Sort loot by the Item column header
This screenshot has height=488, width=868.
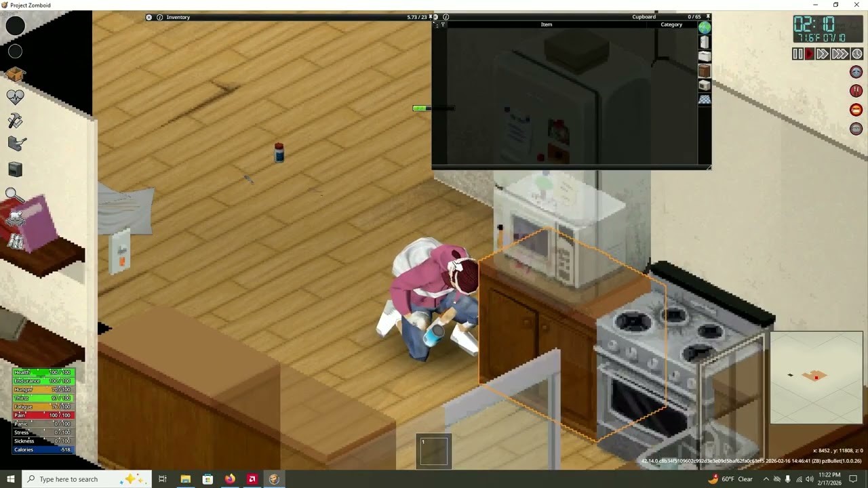tap(547, 24)
